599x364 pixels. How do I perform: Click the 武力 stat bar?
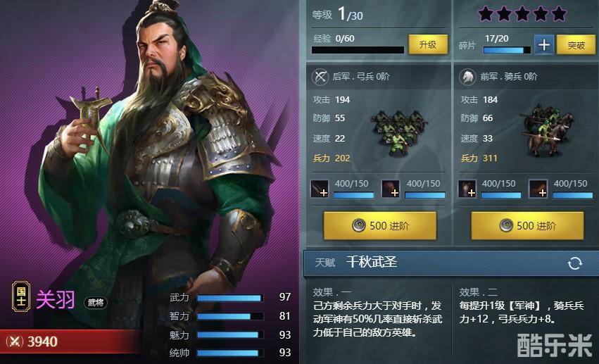click(230, 298)
